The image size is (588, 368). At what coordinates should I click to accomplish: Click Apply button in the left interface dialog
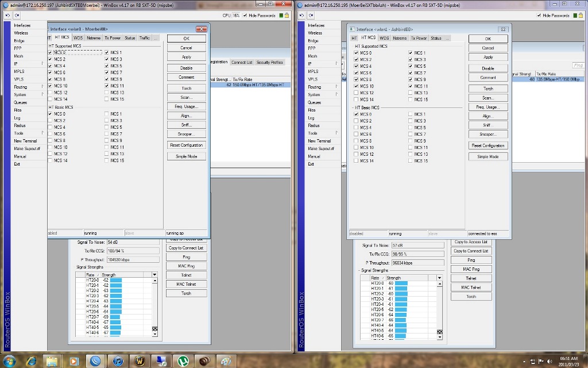click(186, 57)
